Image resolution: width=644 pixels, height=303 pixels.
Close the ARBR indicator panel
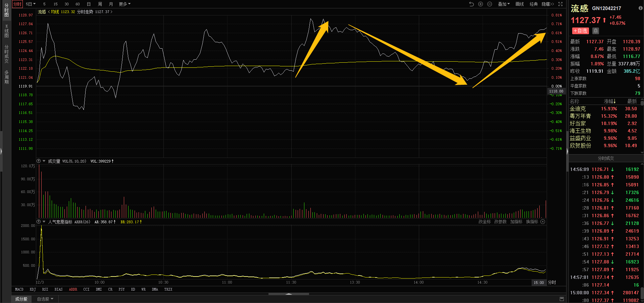(x=543, y=222)
